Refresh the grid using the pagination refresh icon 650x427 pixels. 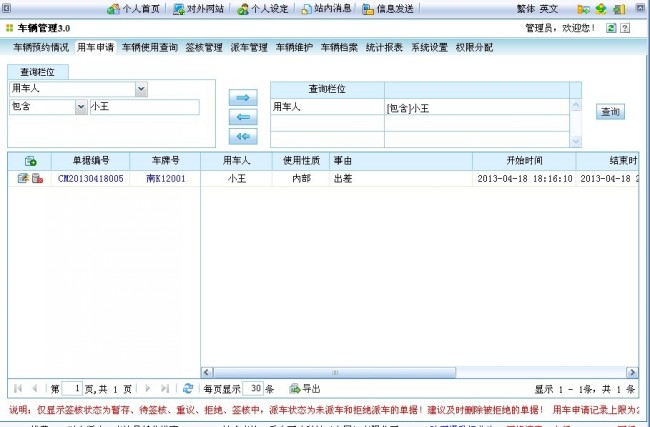tap(187, 388)
